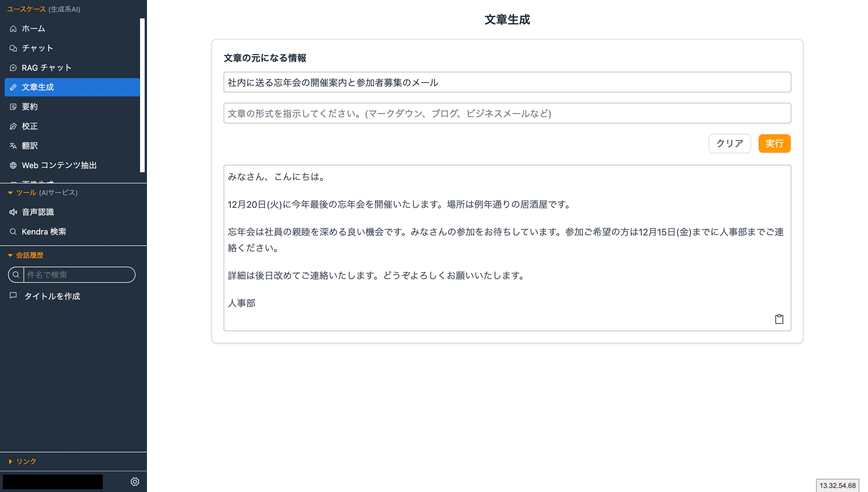This screenshot has width=868, height=492.
Task: Go to the 翻訳 page
Action: coord(72,146)
